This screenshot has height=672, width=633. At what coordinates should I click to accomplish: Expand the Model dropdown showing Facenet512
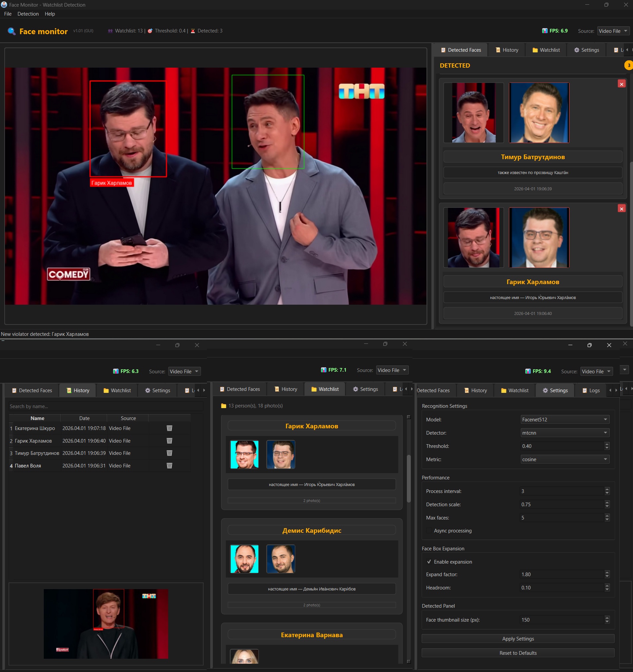point(565,419)
